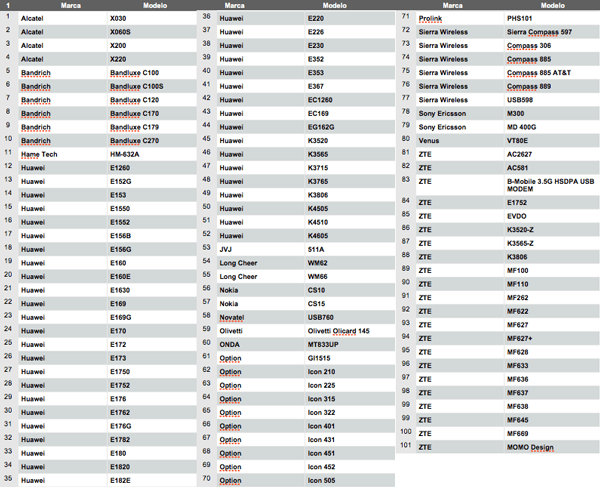
Task: Click the EG162G model cell
Action: pyautogui.click(x=350, y=127)
